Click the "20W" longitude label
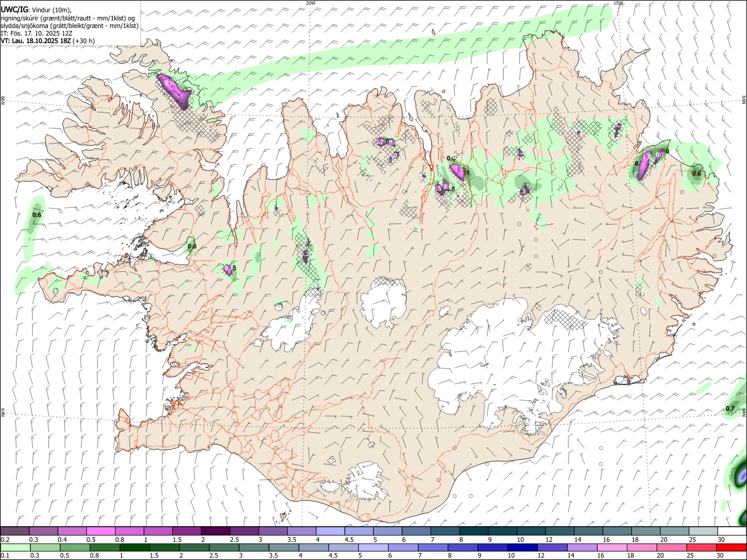 point(310,3)
